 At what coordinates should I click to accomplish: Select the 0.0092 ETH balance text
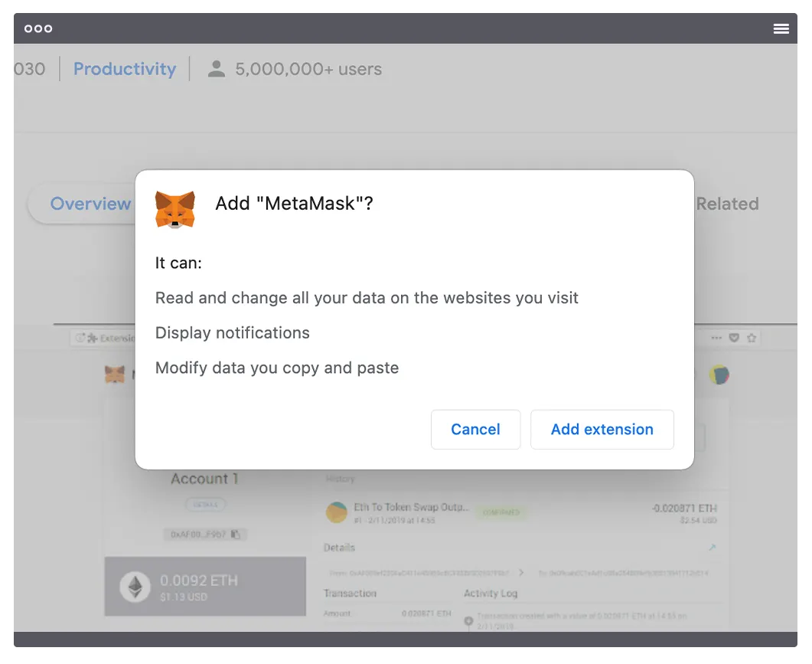[x=199, y=581]
